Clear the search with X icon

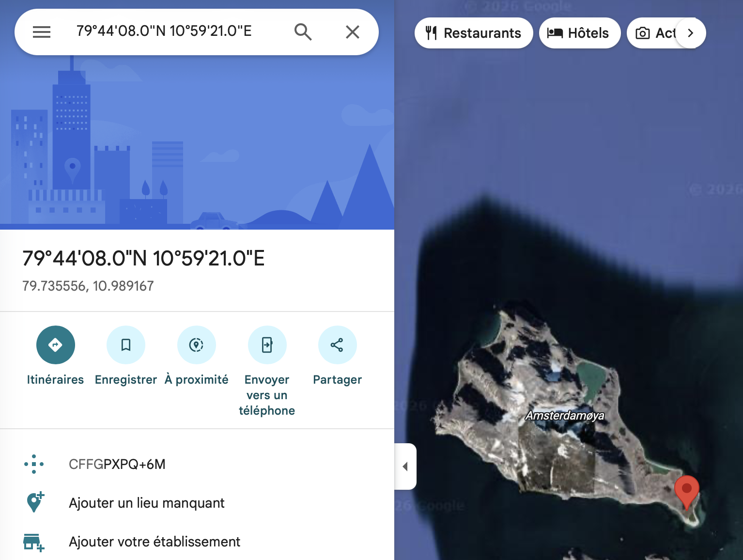pyautogui.click(x=352, y=32)
